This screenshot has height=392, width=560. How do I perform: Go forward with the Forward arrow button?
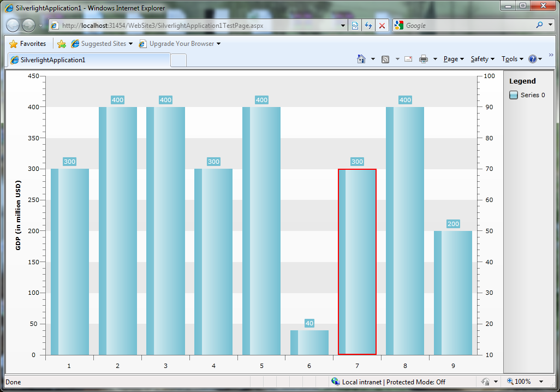(x=28, y=25)
